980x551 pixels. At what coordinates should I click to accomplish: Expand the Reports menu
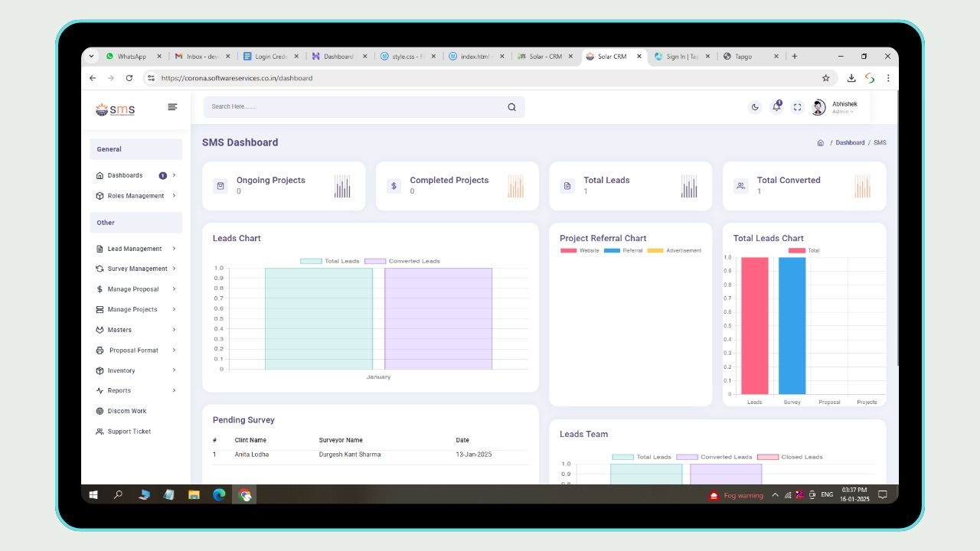coord(119,390)
